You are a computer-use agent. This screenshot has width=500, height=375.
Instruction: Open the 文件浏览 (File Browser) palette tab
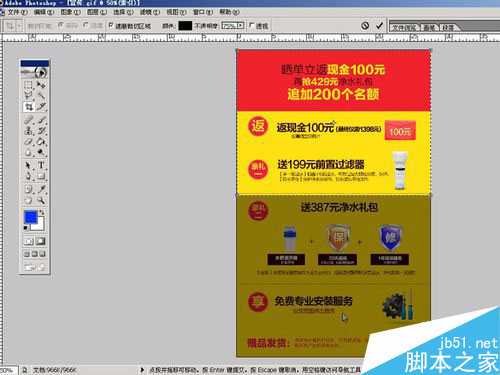click(x=404, y=28)
